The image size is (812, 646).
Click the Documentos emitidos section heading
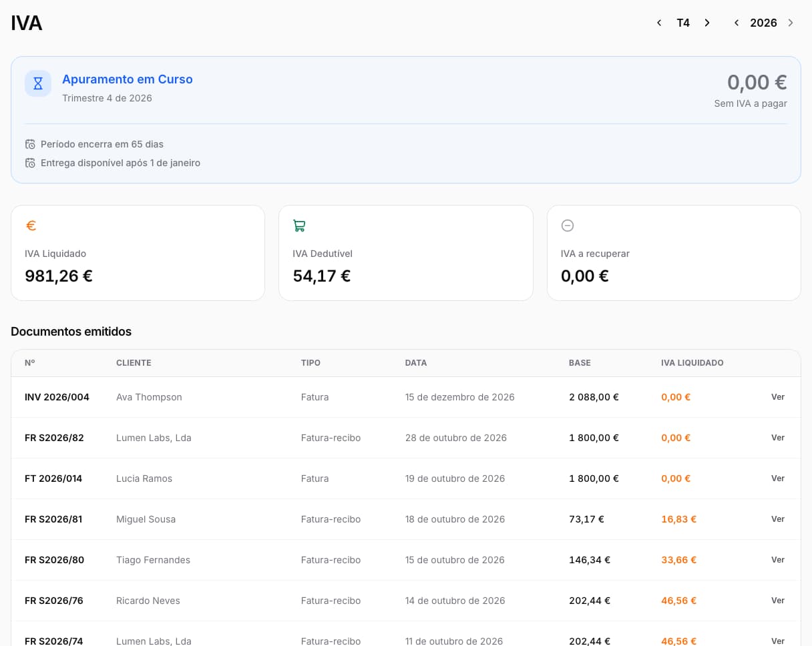(71, 332)
